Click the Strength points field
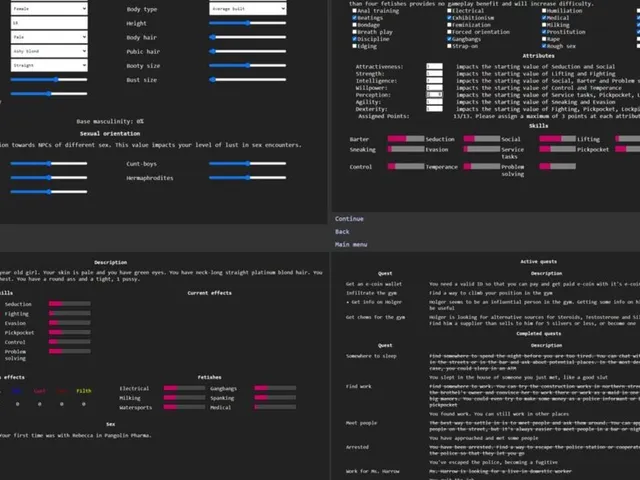 [434, 73]
